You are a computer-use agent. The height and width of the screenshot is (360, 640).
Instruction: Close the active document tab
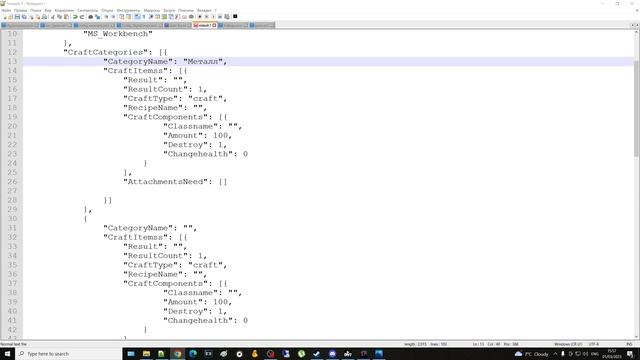point(214,25)
